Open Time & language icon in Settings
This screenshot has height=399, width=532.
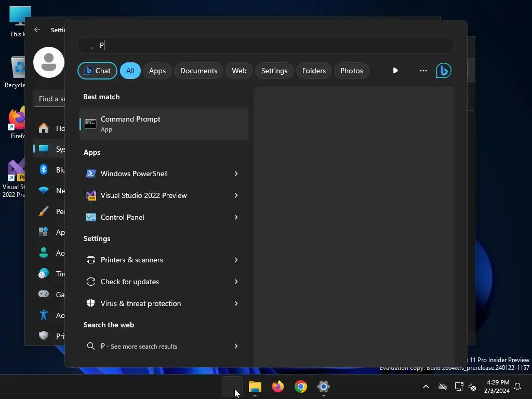click(44, 273)
